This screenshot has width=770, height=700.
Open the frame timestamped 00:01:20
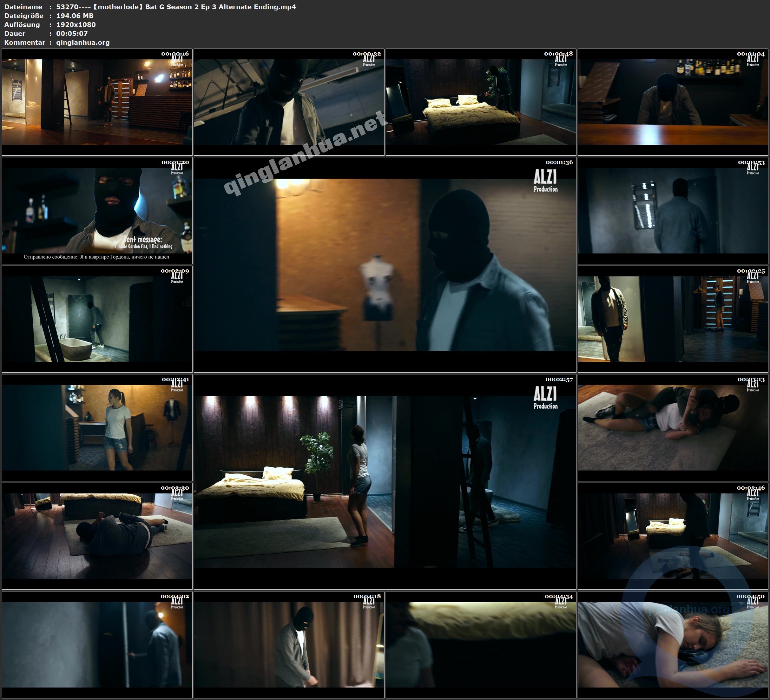[x=97, y=210]
